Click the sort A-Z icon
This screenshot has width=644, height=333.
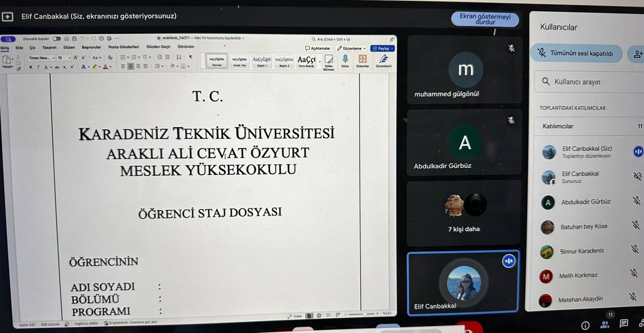[x=179, y=57]
